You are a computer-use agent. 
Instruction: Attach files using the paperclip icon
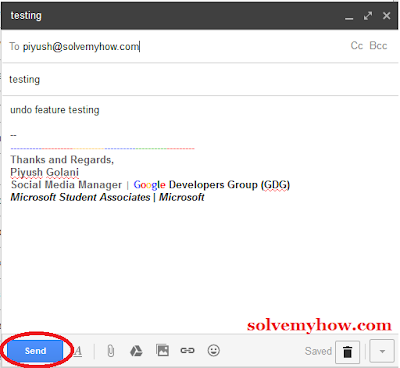tap(111, 351)
